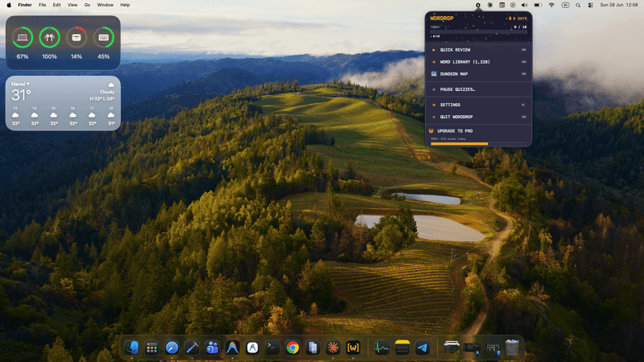Open Control Center
Screen dimensions: 644x362
click(x=591, y=6)
